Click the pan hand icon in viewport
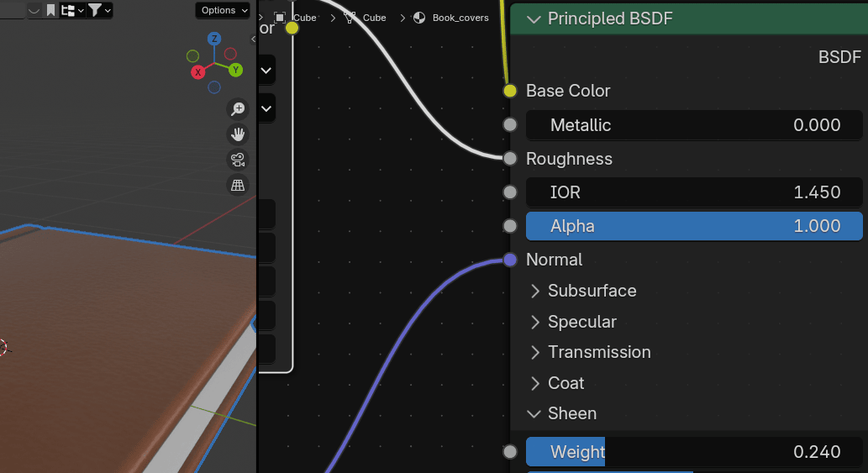868x473 pixels. tap(238, 134)
